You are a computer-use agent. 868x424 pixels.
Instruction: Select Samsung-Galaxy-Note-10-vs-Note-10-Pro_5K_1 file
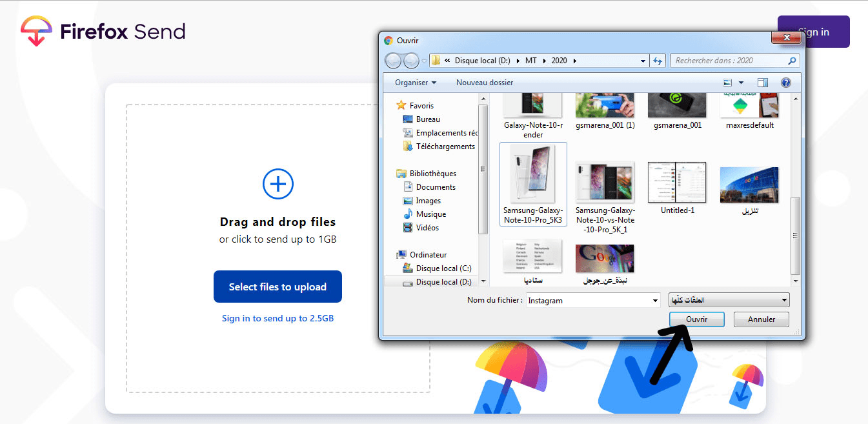605,197
